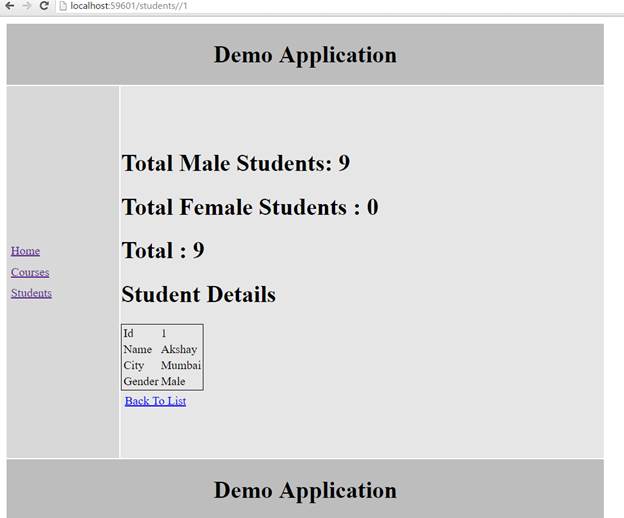Click the Id label cell
Image resolution: width=624 pixels, height=518 pixels.
click(x=129, y=333)
